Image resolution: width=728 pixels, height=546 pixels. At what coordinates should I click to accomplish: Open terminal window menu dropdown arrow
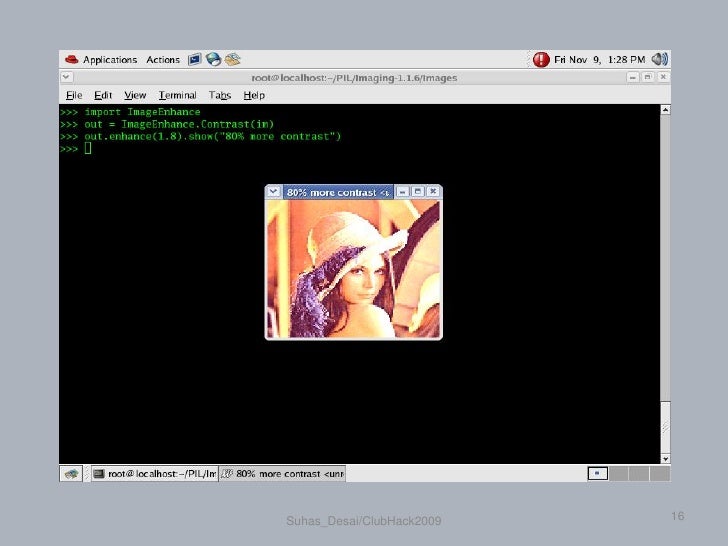pos(66,77)
